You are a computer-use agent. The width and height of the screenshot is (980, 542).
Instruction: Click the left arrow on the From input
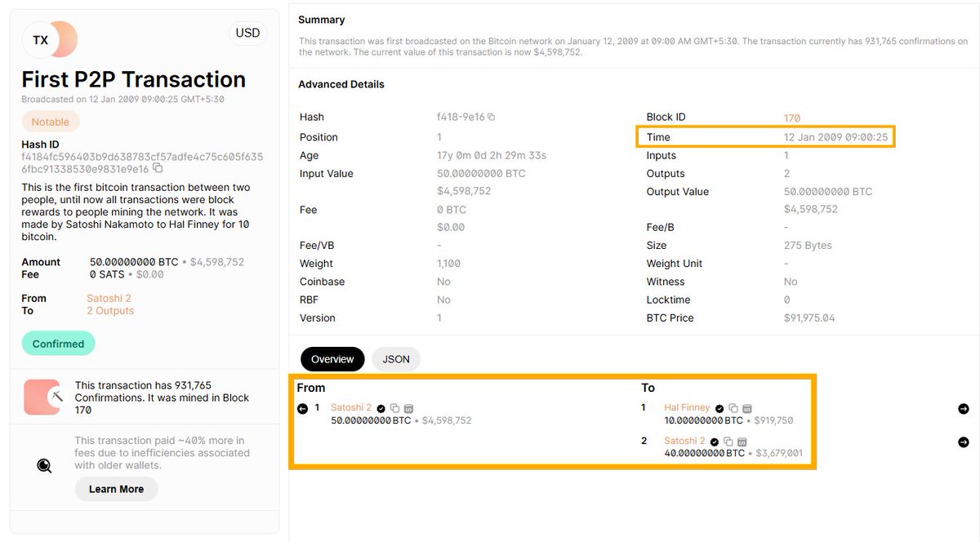pyautogui.click(x=301, y=408)
